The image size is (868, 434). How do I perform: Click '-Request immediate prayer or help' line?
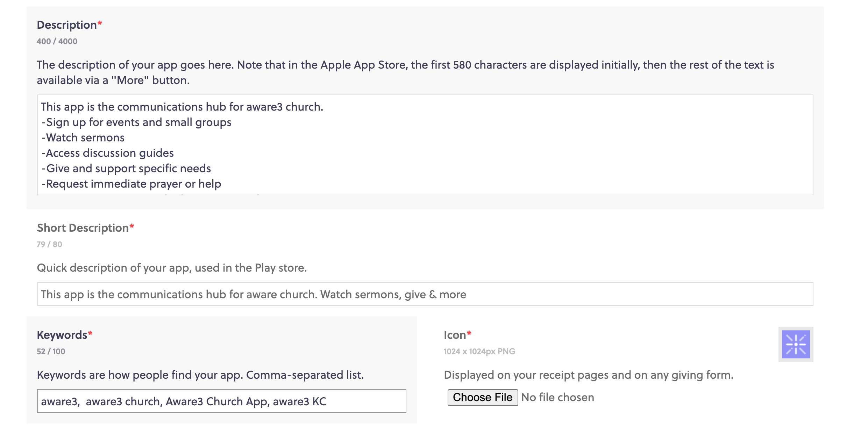pyautogui.click(x=131, y=184)
